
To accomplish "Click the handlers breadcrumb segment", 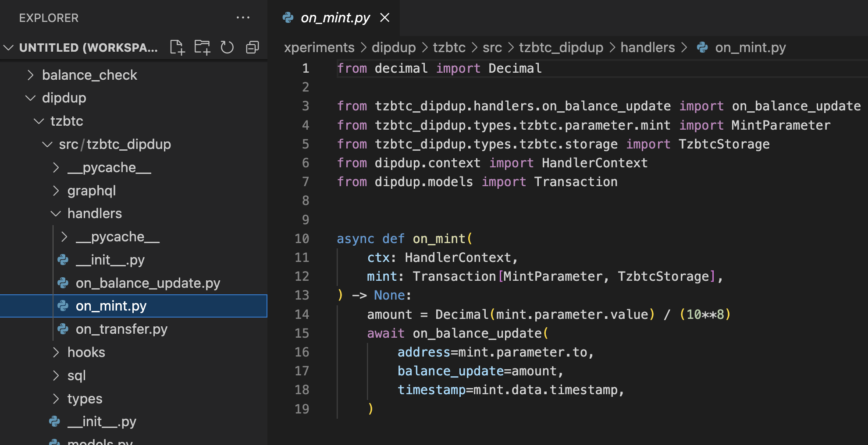I will pyautogui.click(x=647, y=47).
